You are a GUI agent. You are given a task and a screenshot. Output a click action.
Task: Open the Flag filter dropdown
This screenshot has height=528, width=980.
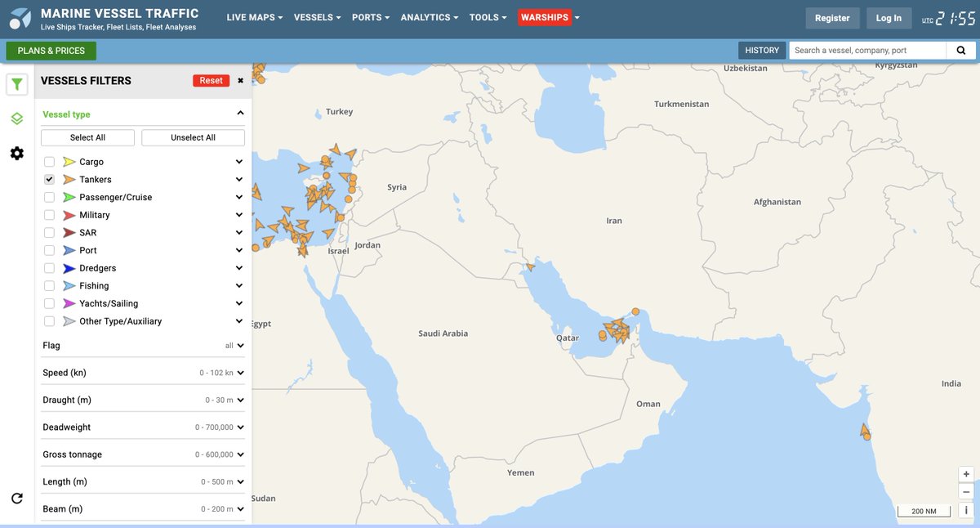[144, 346]
